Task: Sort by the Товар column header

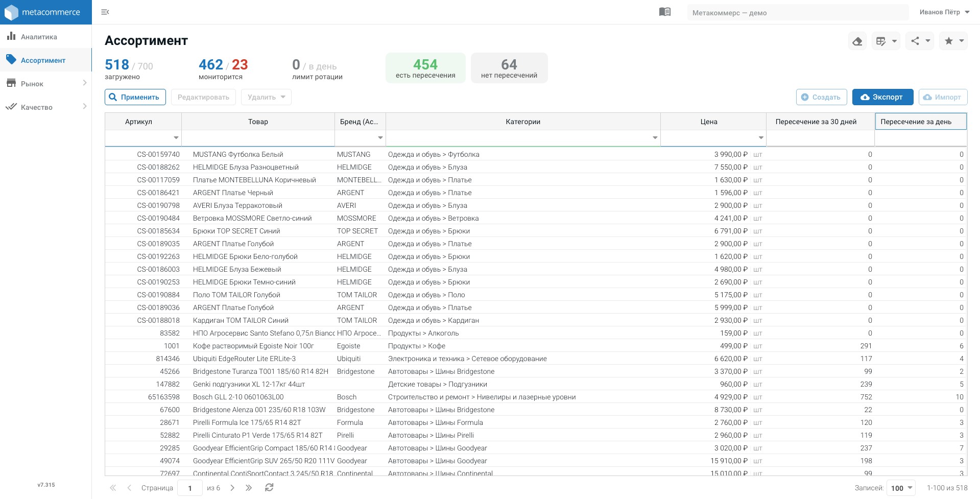Action: click(258, 122)
